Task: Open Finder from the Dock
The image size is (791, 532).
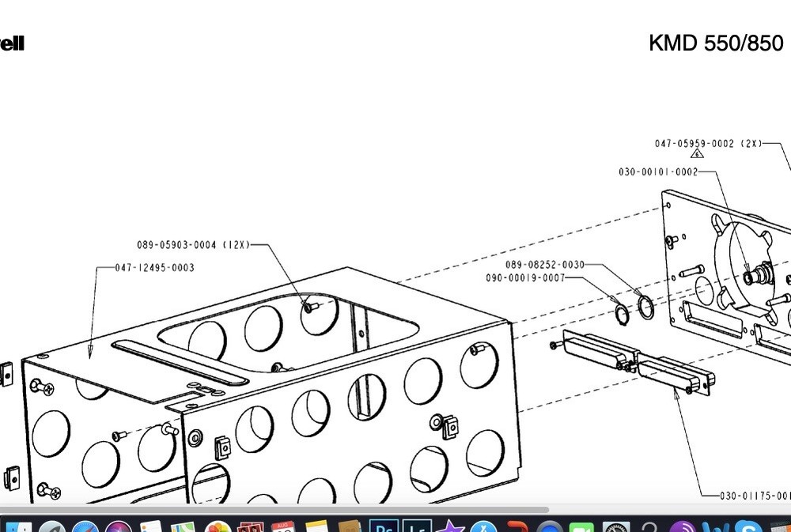Action: pyautogui.click(x=18, y=526)
